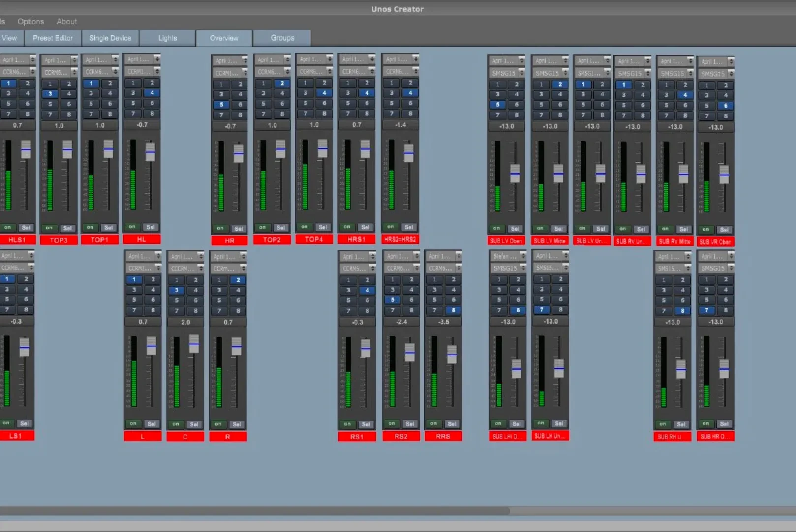Open the Lights tab
The height and width of the screenshot is (532, 796).
[167, 38]
